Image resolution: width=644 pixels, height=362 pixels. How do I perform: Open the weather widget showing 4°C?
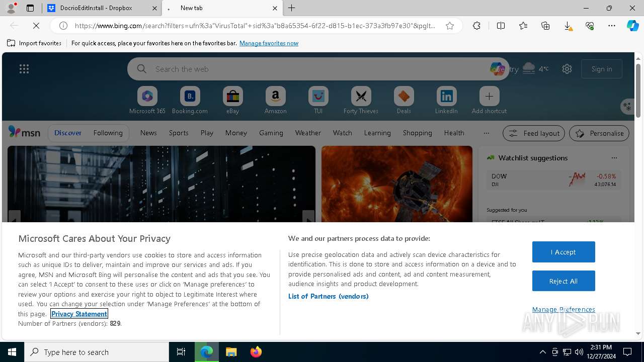[536, 69]
